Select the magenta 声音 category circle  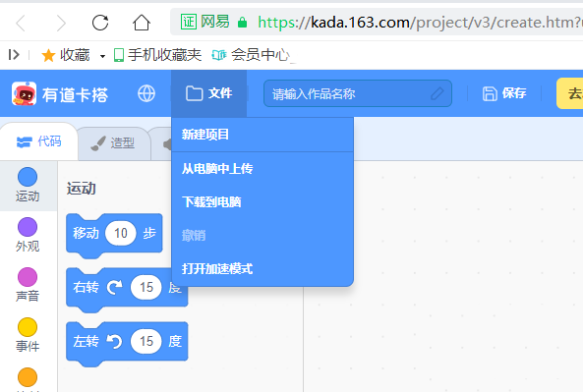click(28, 277)
